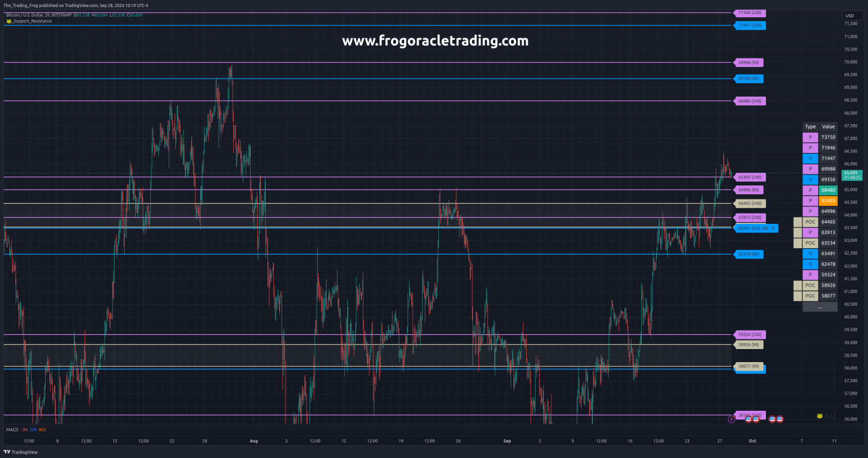Click the 63913 (240) level label

(749, 217)
